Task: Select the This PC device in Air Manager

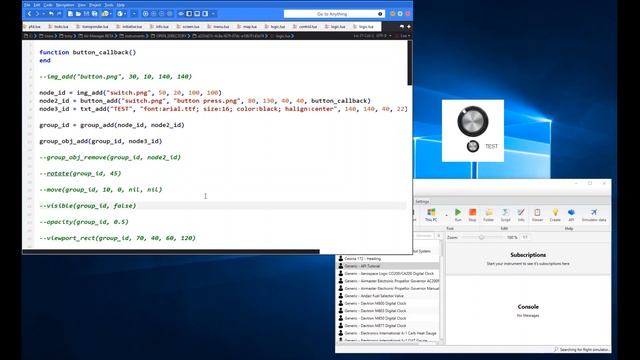Action: click(x=431, y=214)
